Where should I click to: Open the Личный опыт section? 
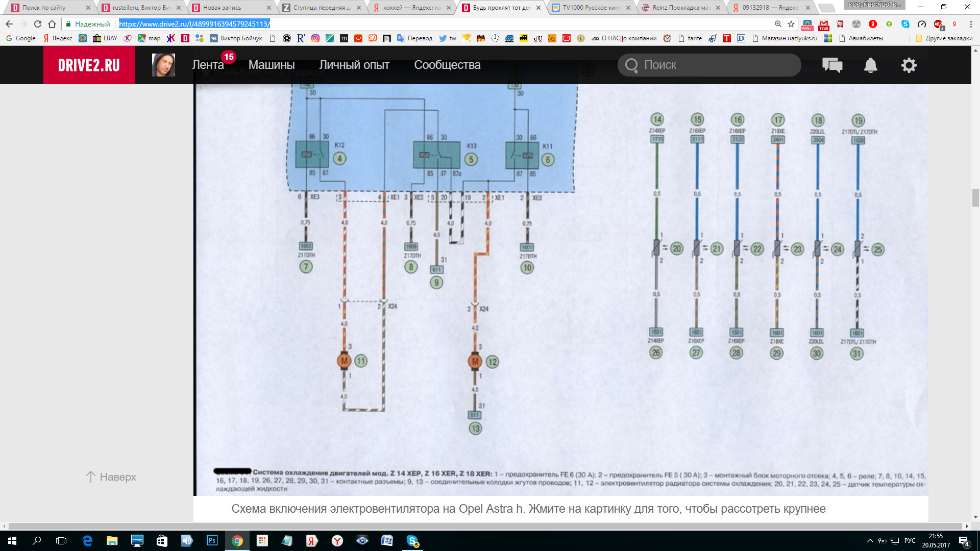[x=354, y=65]
